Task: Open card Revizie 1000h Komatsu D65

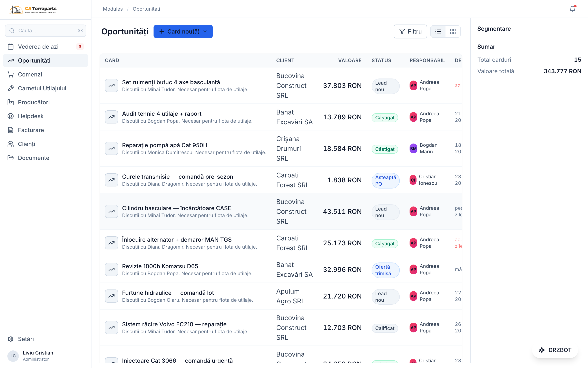Action: 160,266
